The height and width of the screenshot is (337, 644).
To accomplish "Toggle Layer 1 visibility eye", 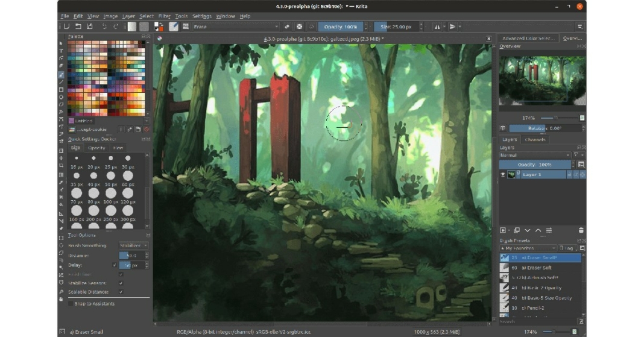I will [503, 174].
